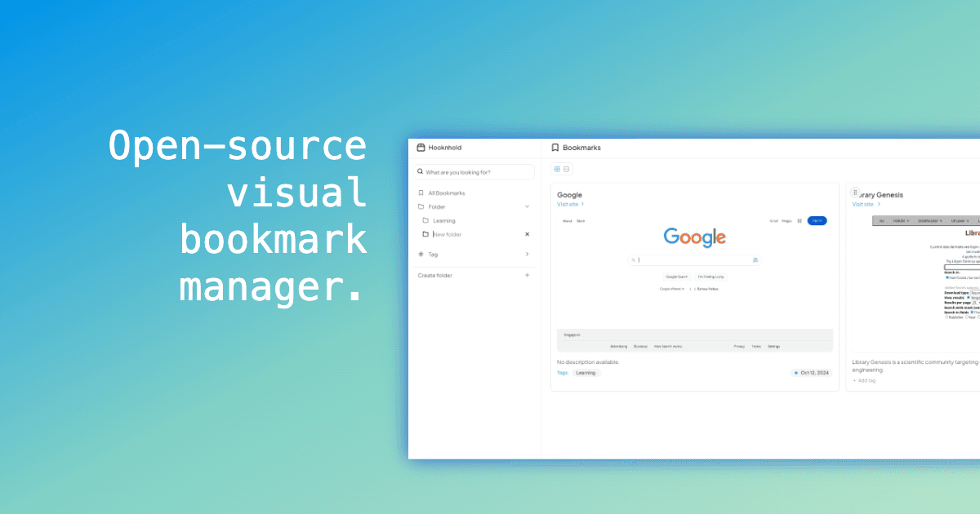Click the Hooknhold logo icon
This screenshot has width=980, height=514.
[x=421, y=148]
